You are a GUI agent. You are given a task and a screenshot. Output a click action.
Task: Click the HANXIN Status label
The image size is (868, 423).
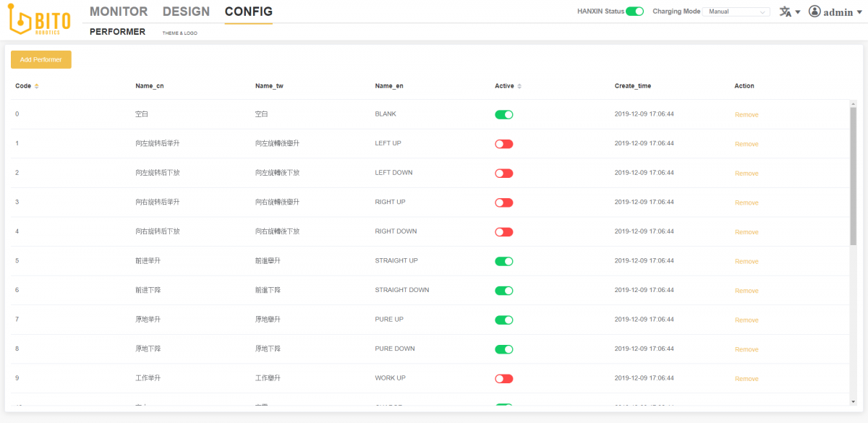[600, 12]
